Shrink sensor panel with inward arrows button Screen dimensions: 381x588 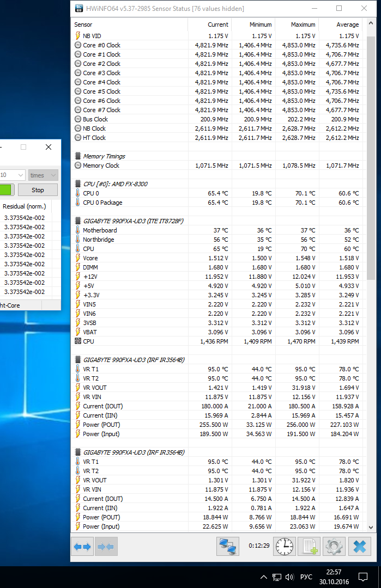click(x=106, y=547)
